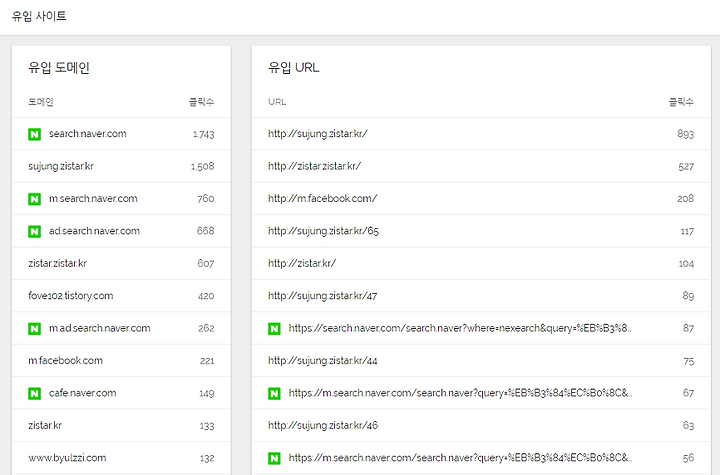Viewport: 720px width, 475px height.
Task: Click the 유입 도메인 panel heading
Action: pos(59,68)
